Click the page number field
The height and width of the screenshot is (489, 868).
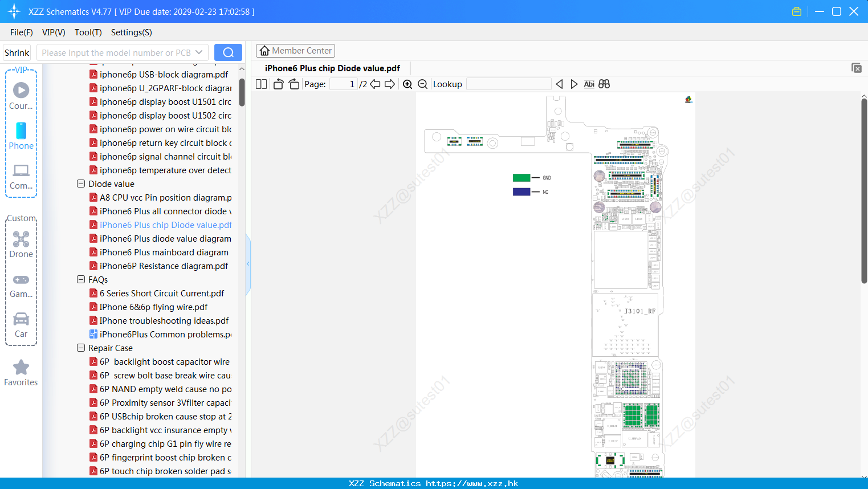pyautogui.click(x=344, y=84)
